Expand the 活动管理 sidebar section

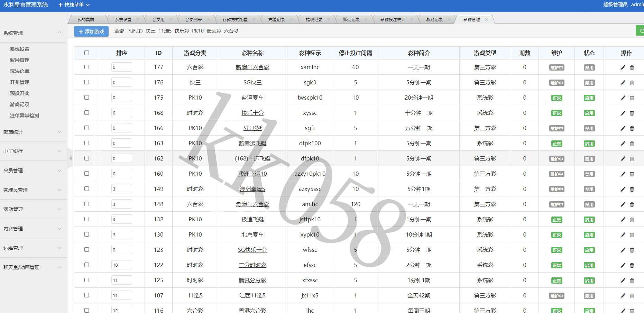[x=33, y=209]
